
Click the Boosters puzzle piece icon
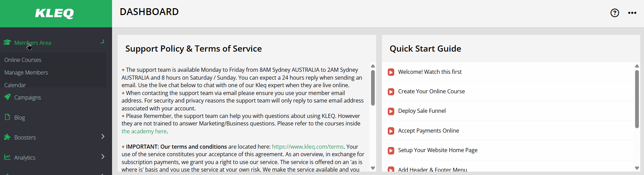pos(7,137)
